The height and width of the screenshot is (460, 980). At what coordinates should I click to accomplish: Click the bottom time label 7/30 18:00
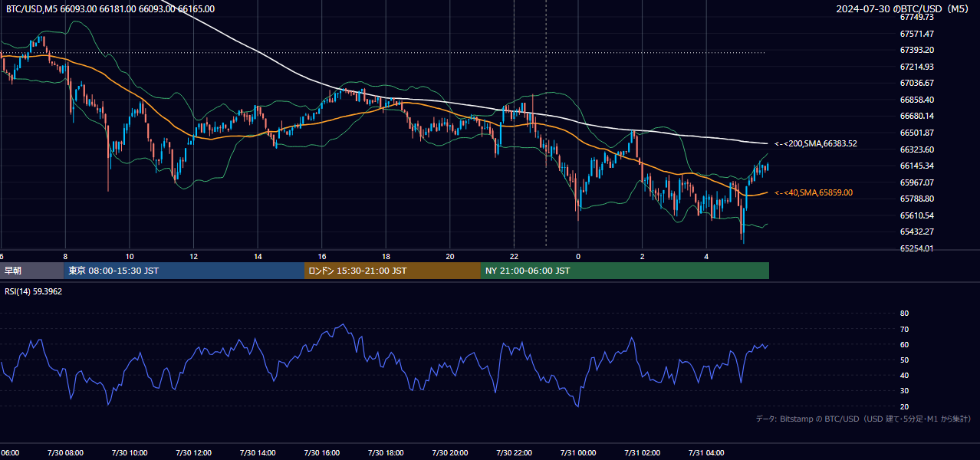(386, 452)
